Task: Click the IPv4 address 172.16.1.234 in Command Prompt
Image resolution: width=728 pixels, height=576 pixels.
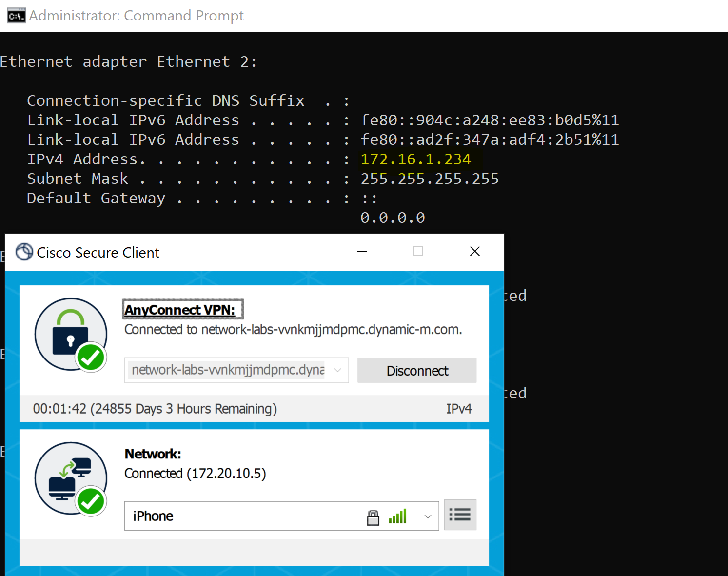Action: click(416, 159)
